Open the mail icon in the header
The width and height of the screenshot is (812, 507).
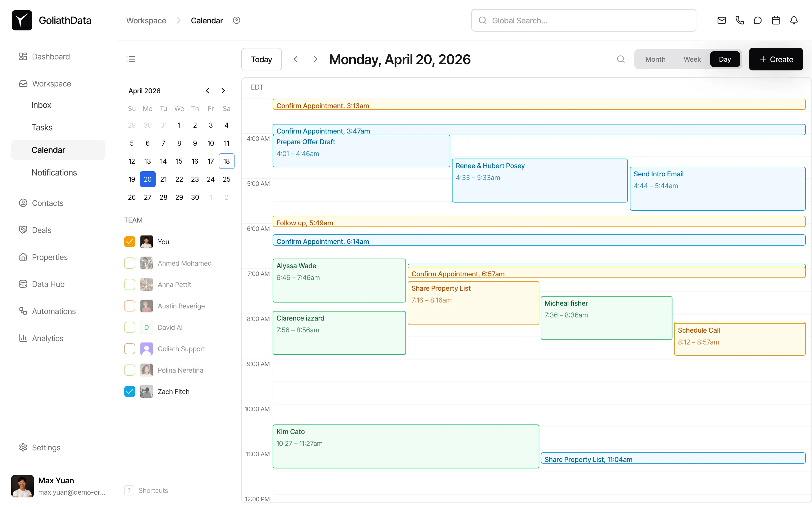pos(721,21)
